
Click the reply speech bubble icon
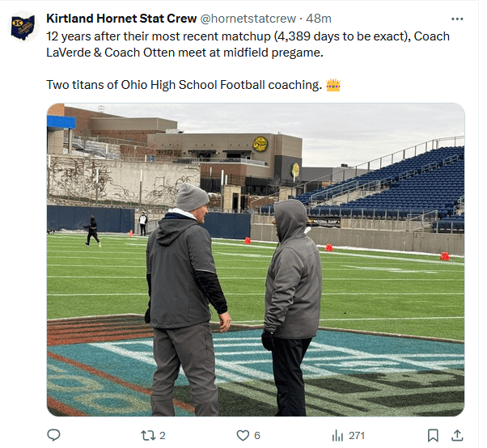pos(53,435)
